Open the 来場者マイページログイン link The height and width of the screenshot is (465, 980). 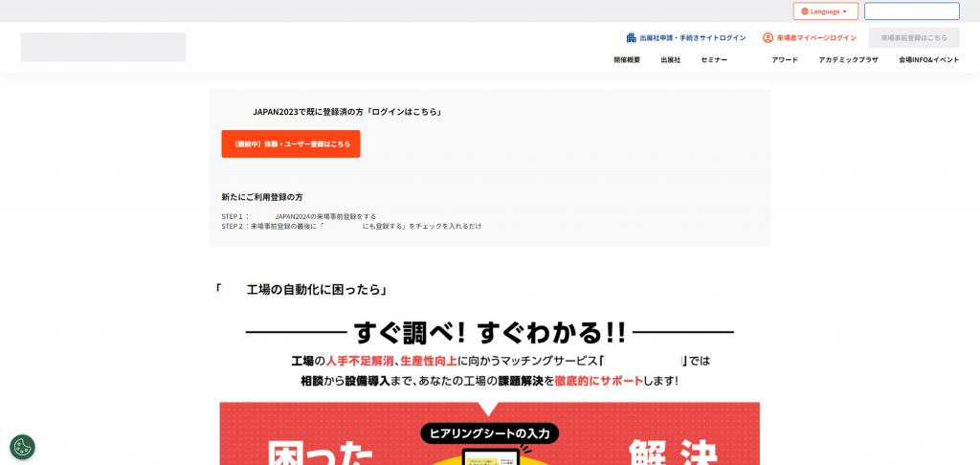(x=816, y=38)
